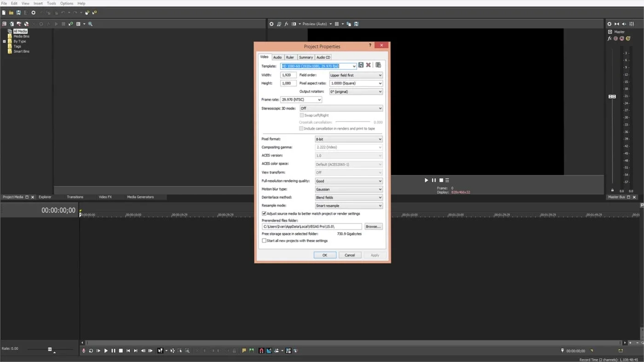Delete the template with the red X icon
The width and height of the screenshot is (644, 362).
coord(368,65)
